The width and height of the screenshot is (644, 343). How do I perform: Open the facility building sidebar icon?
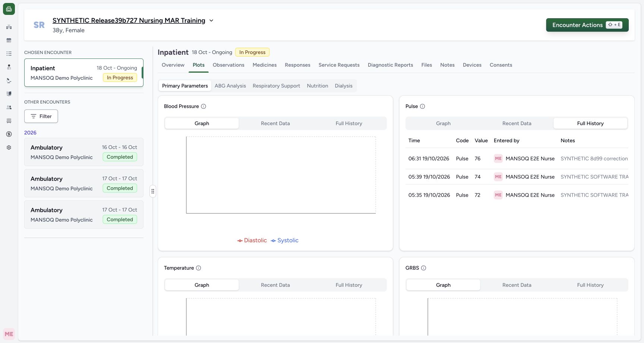[x=9, y=27]
